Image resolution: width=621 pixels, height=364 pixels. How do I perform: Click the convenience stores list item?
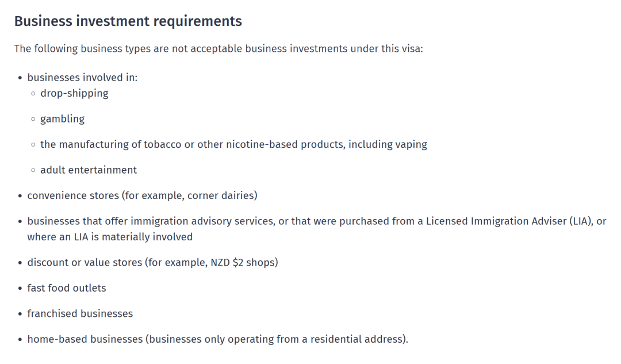click(142, 196)
